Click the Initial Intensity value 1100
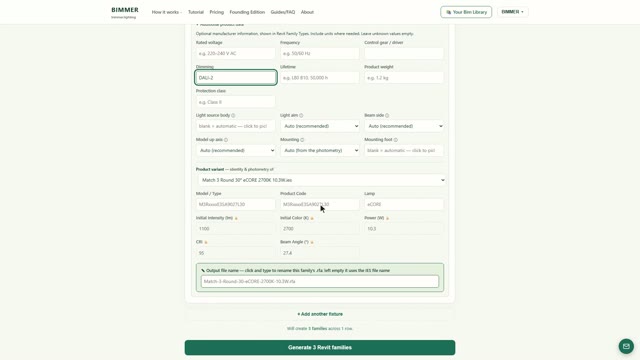Screen dimensions: 640x360 [x=236, y=229]
